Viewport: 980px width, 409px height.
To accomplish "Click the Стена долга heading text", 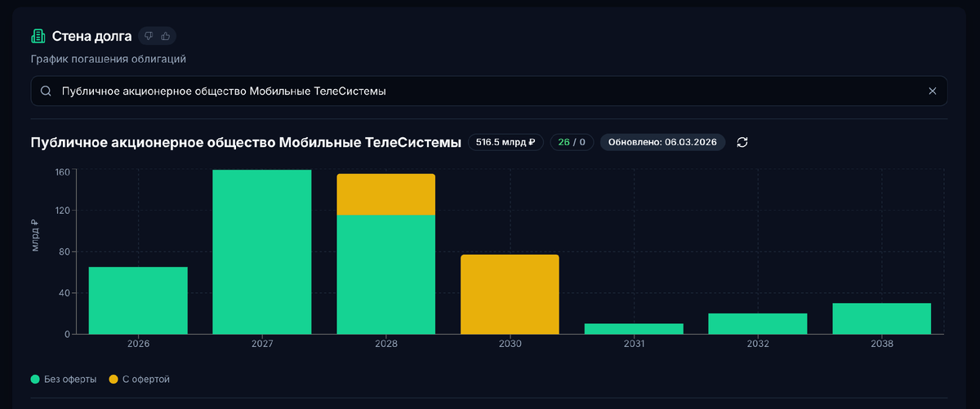I will (x=91, y=36).
